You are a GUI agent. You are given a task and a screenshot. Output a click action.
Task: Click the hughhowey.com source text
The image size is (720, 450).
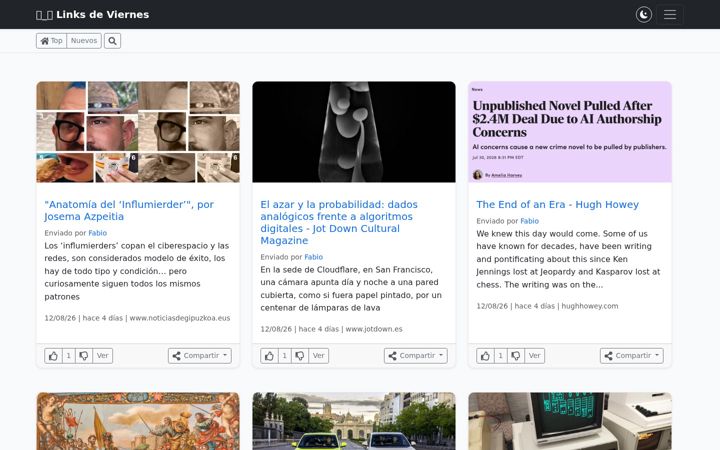590,306
